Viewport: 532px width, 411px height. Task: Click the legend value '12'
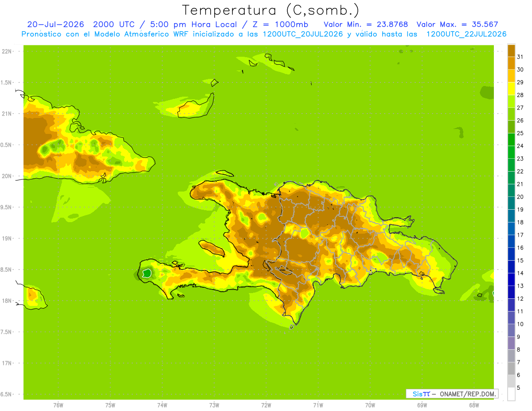point(520,299)
